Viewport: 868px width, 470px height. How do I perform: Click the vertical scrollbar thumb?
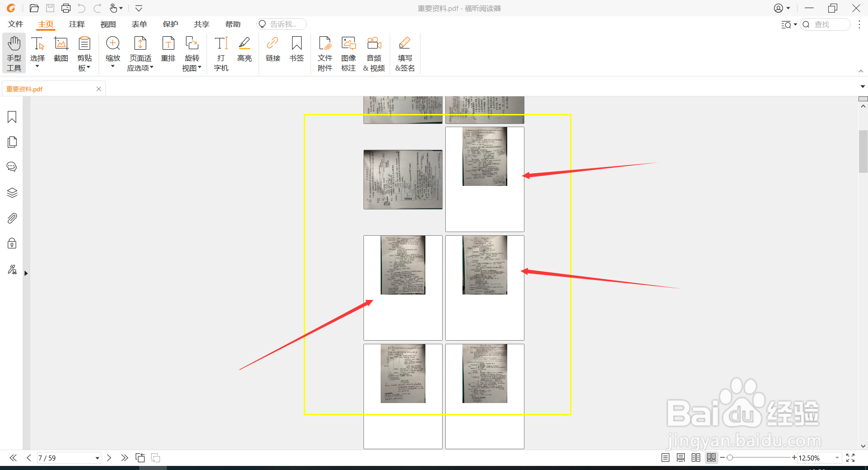863,152
